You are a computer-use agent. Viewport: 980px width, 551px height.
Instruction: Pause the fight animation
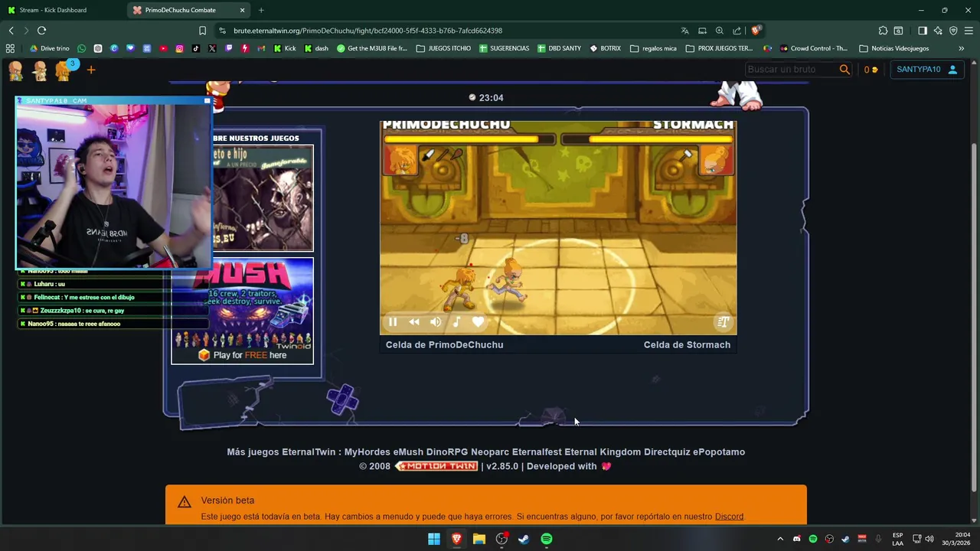coord(393,322)
